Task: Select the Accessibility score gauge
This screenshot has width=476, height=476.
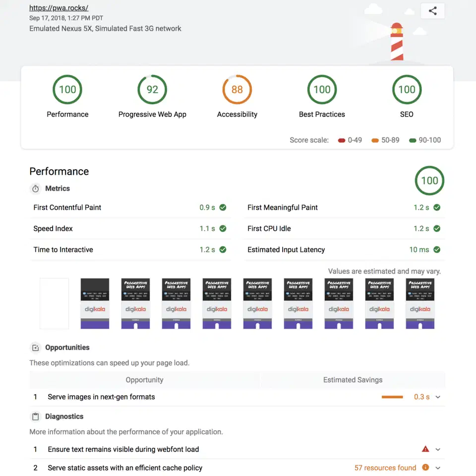Action: point(237,90)
